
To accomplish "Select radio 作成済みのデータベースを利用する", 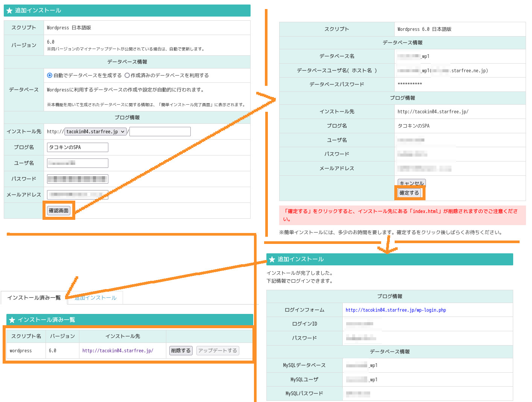I will point(127,75).
